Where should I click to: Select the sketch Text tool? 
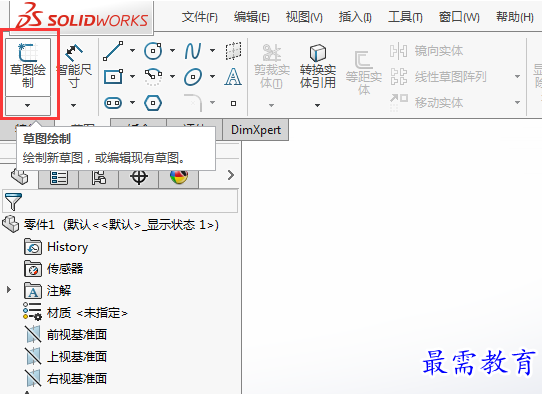(x=233, y=77)
